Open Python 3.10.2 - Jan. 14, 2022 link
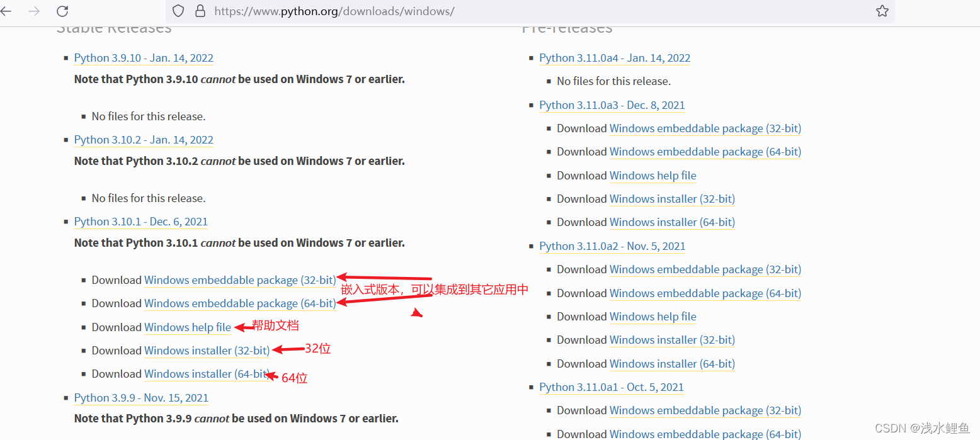 coord(144,140)
